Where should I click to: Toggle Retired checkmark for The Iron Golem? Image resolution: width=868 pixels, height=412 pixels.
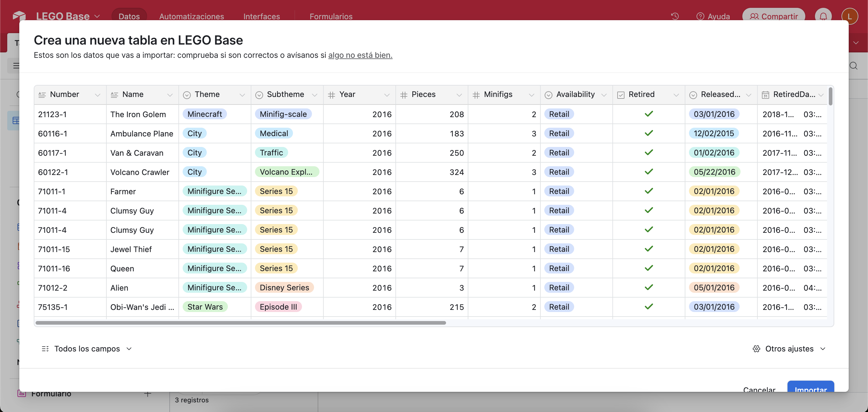tap(649, 114)
